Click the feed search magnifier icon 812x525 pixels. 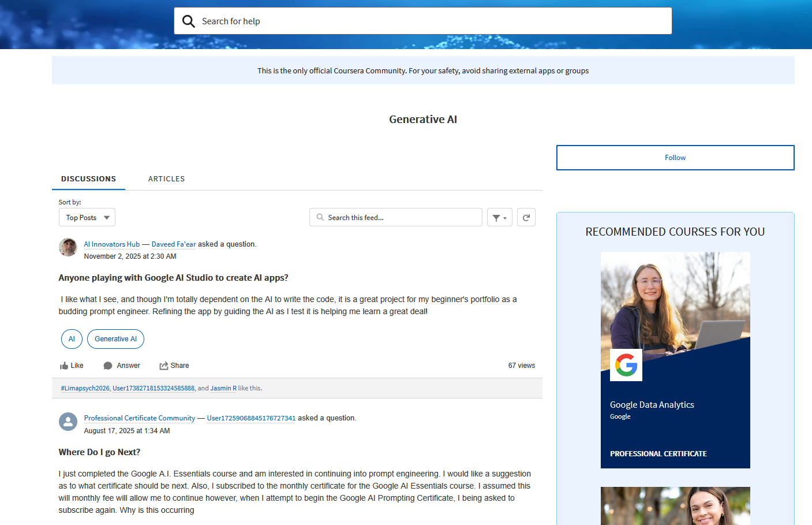320,217
